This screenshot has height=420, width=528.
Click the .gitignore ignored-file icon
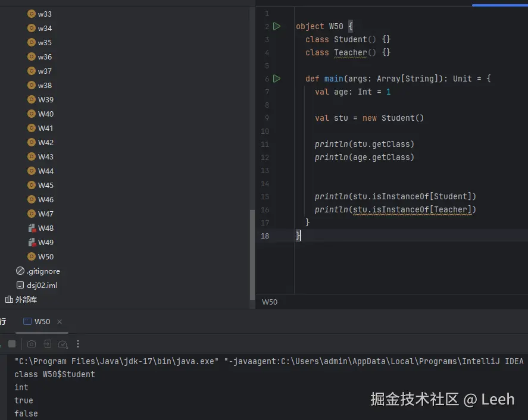pos(21,271)
